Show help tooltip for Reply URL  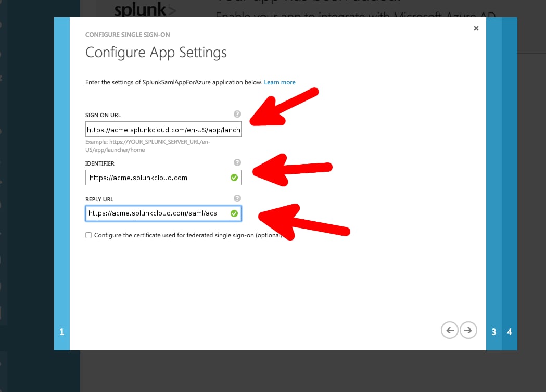tap(237, 198)
